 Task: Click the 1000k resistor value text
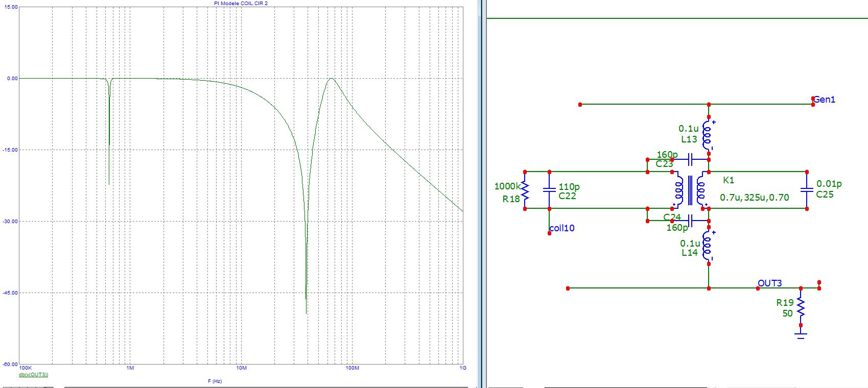point(508,187)
